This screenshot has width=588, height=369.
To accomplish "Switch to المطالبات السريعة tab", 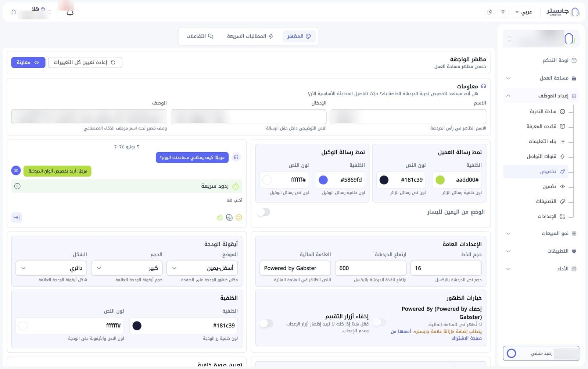I will click(250, 36).
